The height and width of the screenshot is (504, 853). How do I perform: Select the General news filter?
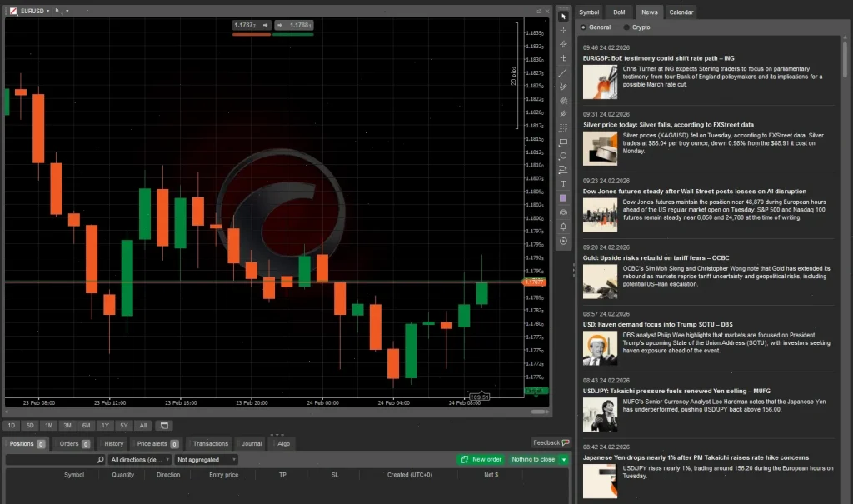pyautogui.click(x=596, y=27)
